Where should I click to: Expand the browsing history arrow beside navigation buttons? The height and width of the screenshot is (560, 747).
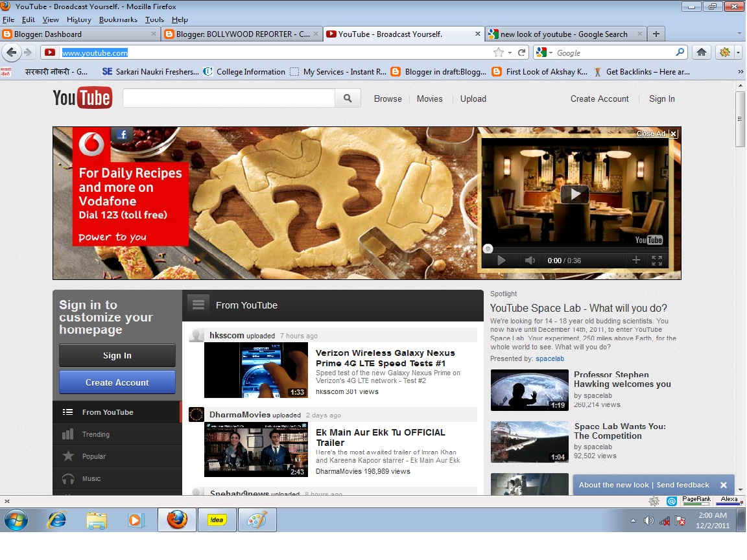pyautogui.click(x=28, y=52)
